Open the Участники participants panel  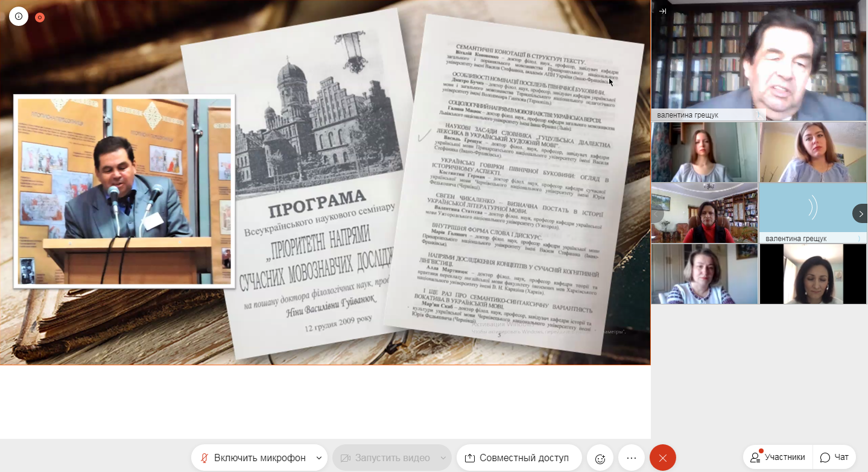click(778, 458)
